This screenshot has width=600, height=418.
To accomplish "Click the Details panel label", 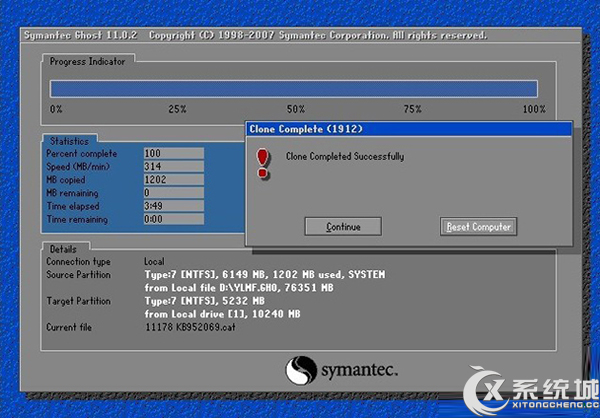I will click(63, 249).
